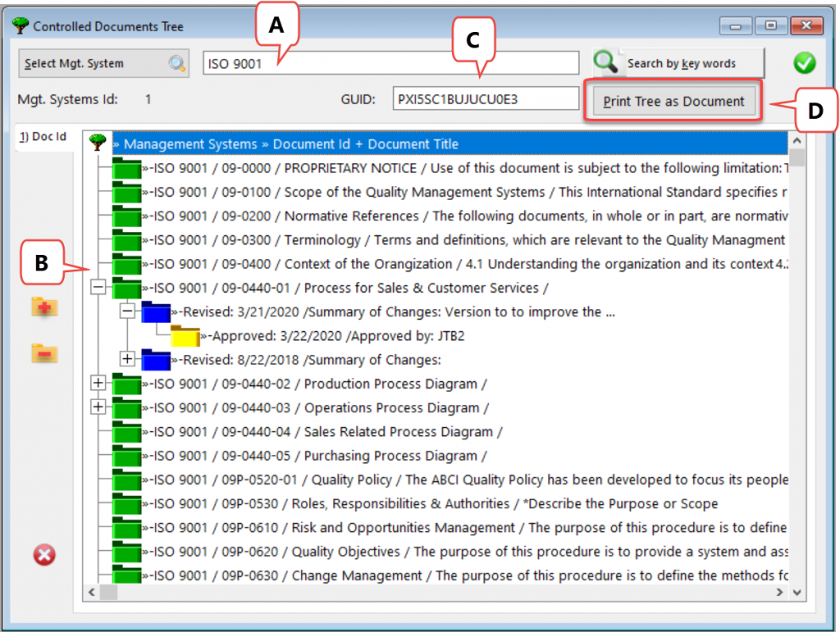The image size is (840, 632).
Task: Switch to the 1) Doc Id tab
Action: [x=43, y=137]
